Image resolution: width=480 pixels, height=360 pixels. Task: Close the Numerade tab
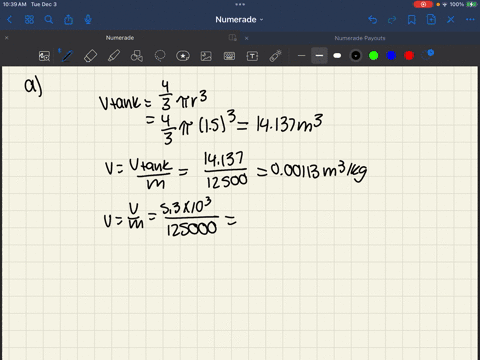(x=6, y=38)
